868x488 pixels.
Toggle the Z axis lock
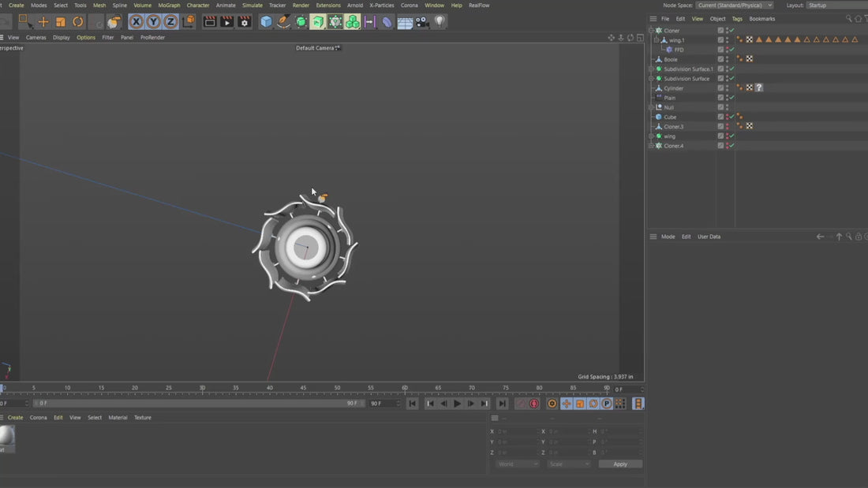coord(170,22)
